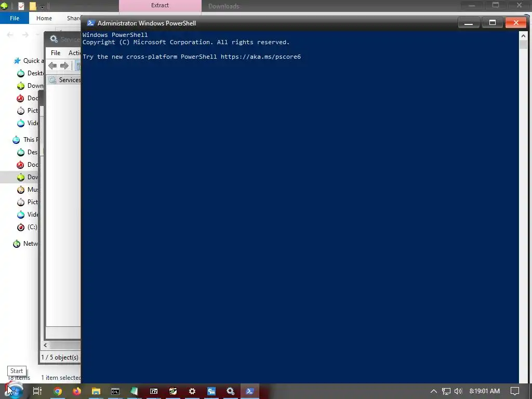Image resolution: width=532 pixels, height=399 pixels.
Task: Click left arrow of the horizontal scrollbar
Action: (45, 345)
